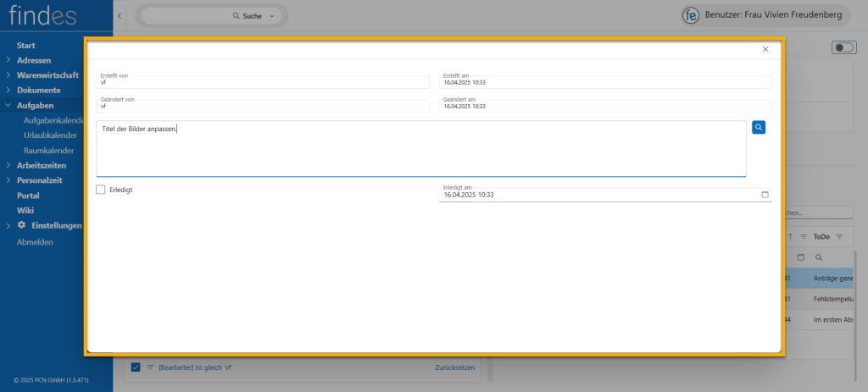Click the filter icon before [Bearbeiter] condition
Viewport: 868px width, 392px height.
[x=150, y=367]
